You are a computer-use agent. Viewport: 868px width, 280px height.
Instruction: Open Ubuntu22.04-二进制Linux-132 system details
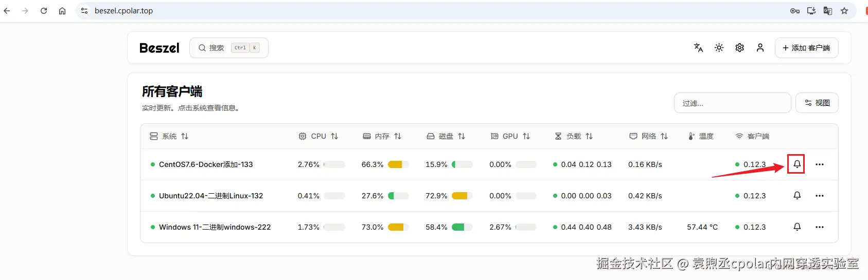pyautogui.click(x=211, y=196)
